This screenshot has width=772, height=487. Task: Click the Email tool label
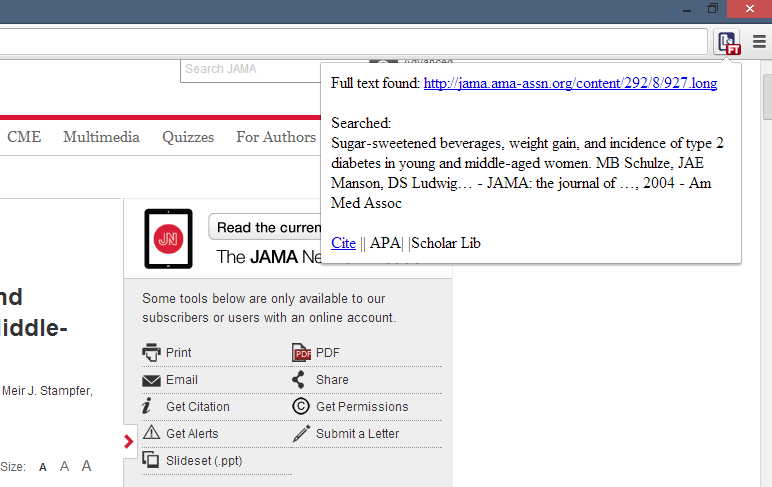point(182,380)
